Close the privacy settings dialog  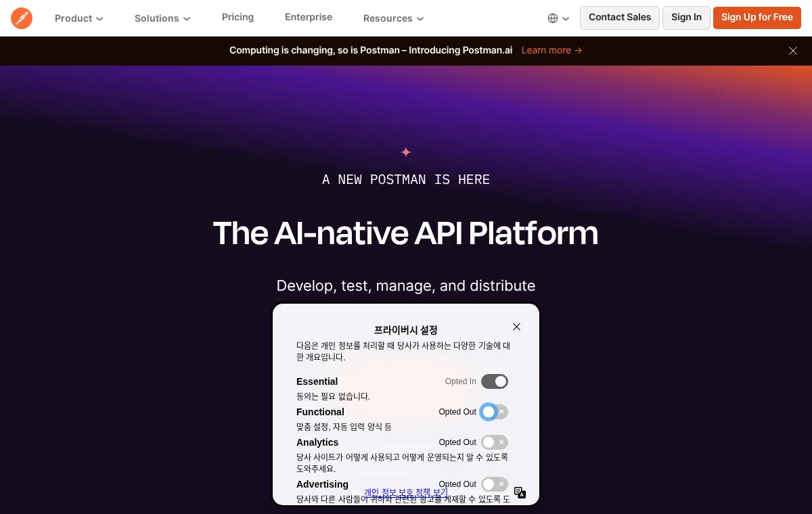516,327
